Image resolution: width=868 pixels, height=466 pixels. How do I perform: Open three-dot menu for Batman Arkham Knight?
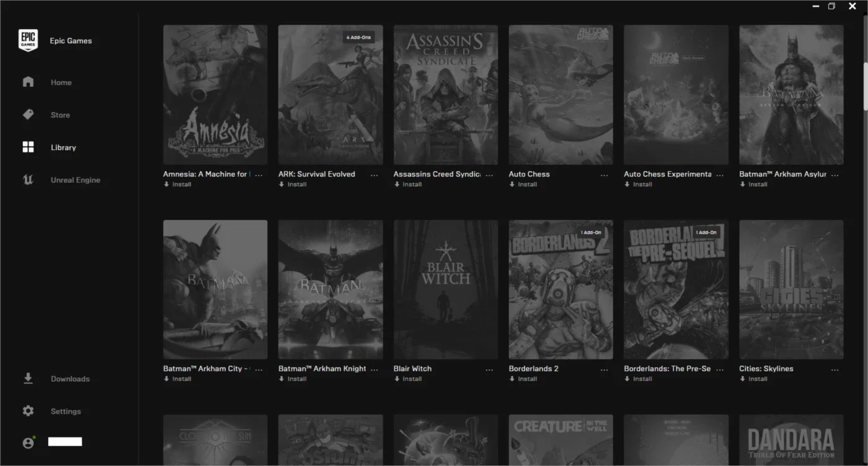(374, 370)
